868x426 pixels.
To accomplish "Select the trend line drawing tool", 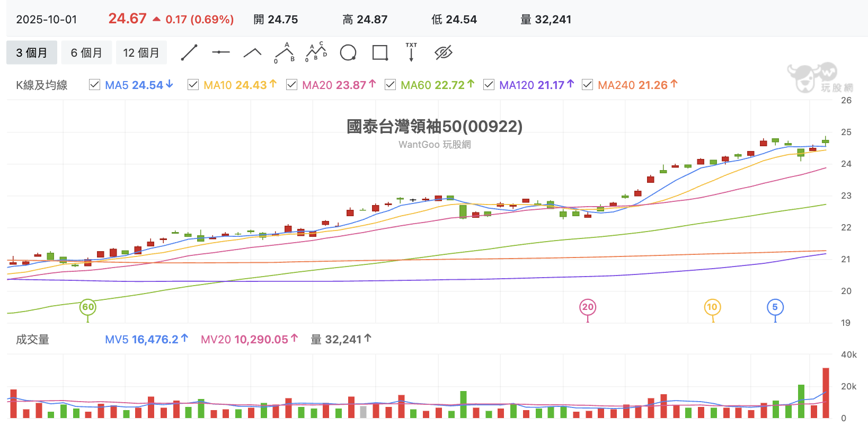I will click(x=189, y=52).
